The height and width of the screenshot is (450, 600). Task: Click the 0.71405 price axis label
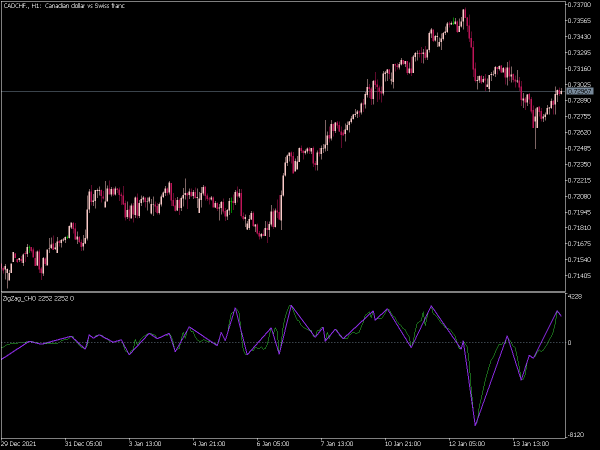pyautogui.click(x=580, y=276)
